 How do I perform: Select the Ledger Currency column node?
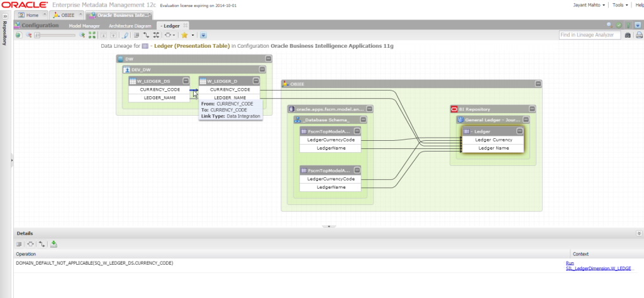point(493,140)
